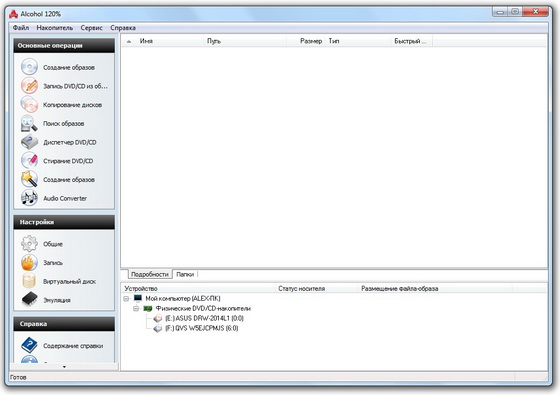Screen dimensions: 560x395
Task: Minimize the Alcohol 120% window
Action: coord(500,12)
